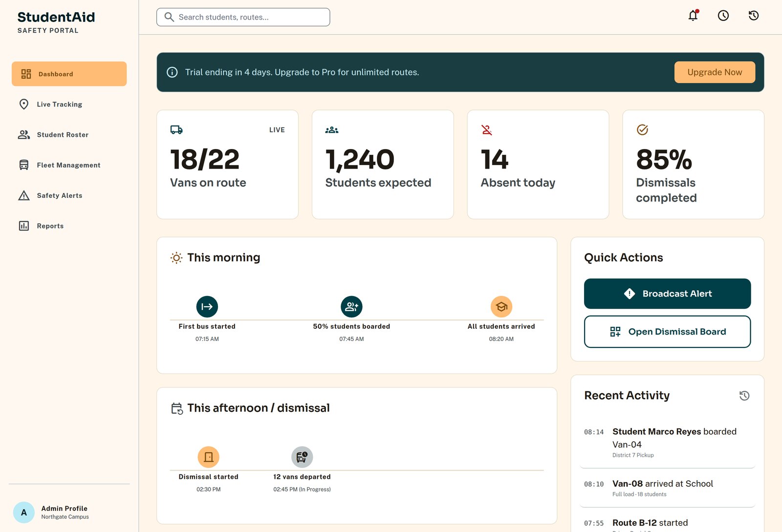Select the 18/22 vans on route value
Screen dimensions: 782x532
(205, 159)
